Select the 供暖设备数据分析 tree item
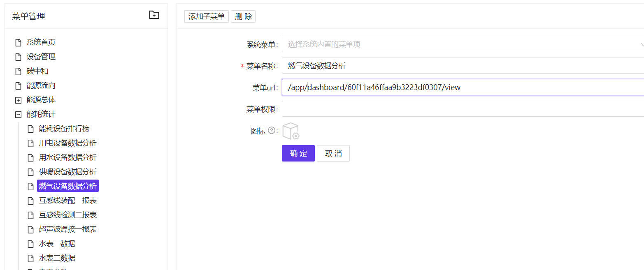 pos(68,171)
